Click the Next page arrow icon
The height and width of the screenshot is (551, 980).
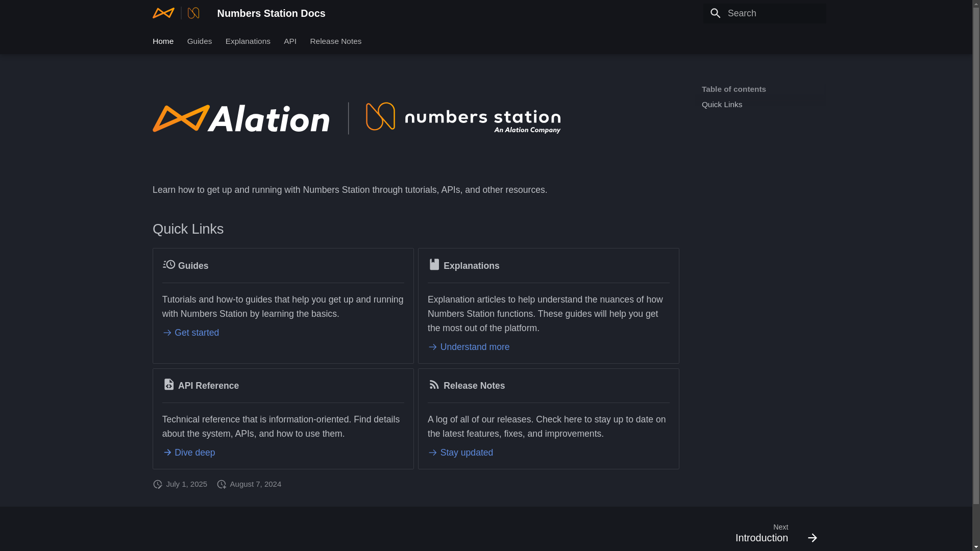813,538
